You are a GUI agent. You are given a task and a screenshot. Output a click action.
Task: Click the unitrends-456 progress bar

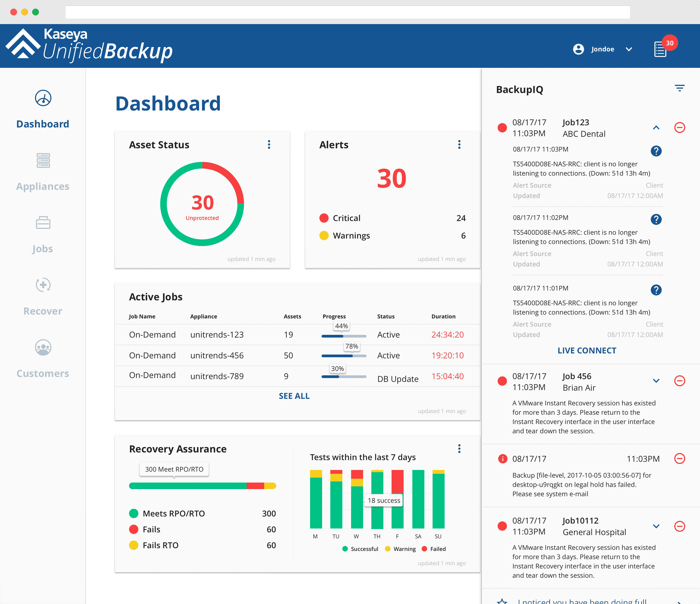tap(344, 356)
